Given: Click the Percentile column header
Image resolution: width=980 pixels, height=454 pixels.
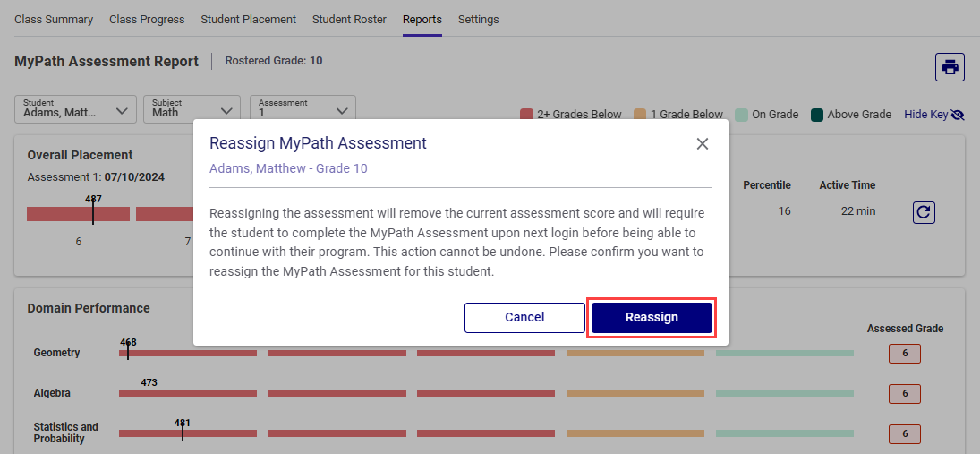Looking at the screenshot, I should (767, 185).
